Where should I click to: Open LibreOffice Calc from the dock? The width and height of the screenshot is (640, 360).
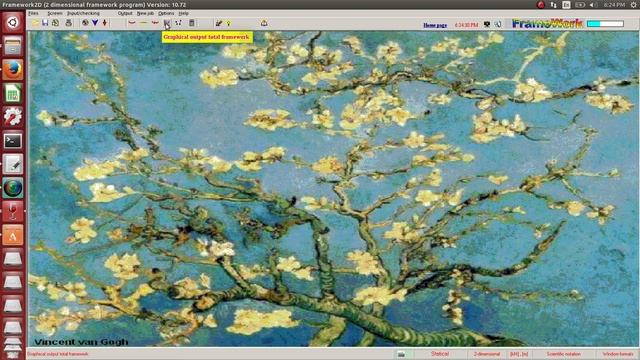pos(13,93)
